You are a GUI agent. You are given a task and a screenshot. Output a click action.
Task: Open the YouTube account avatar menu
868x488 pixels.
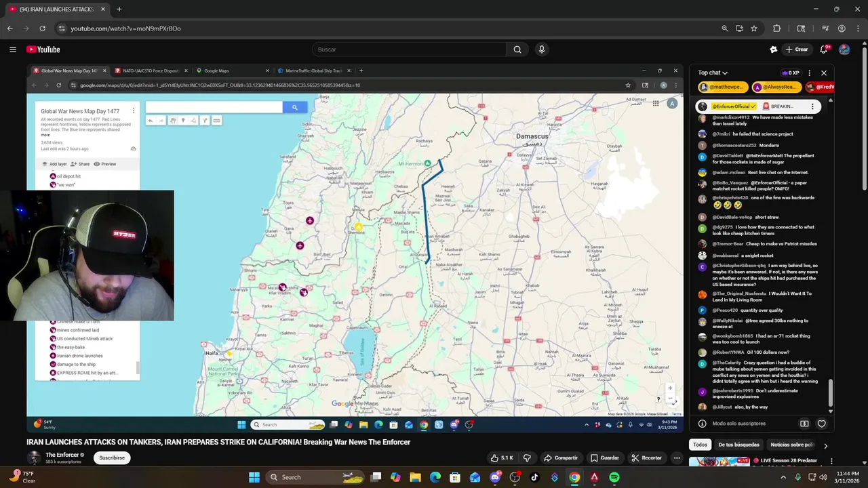pyautogui.click(x=844, y=49)
